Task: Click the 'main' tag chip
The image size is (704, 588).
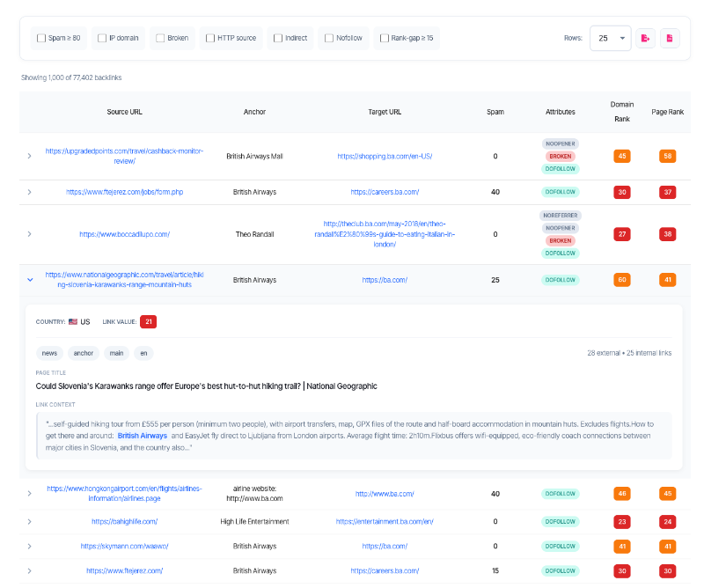Action: (x=116, y=353)
